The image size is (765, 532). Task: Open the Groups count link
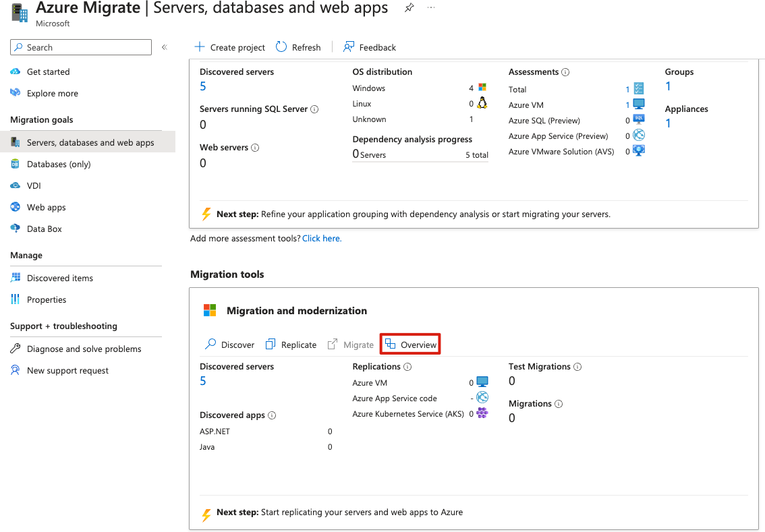[668, 86]
